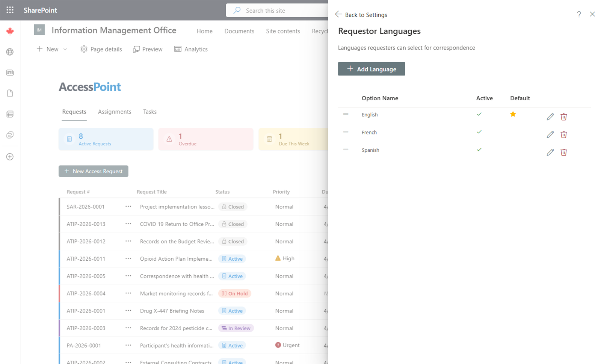Open the Analytics panel
The width and height of the screenshot is (601, 364).
191,49
